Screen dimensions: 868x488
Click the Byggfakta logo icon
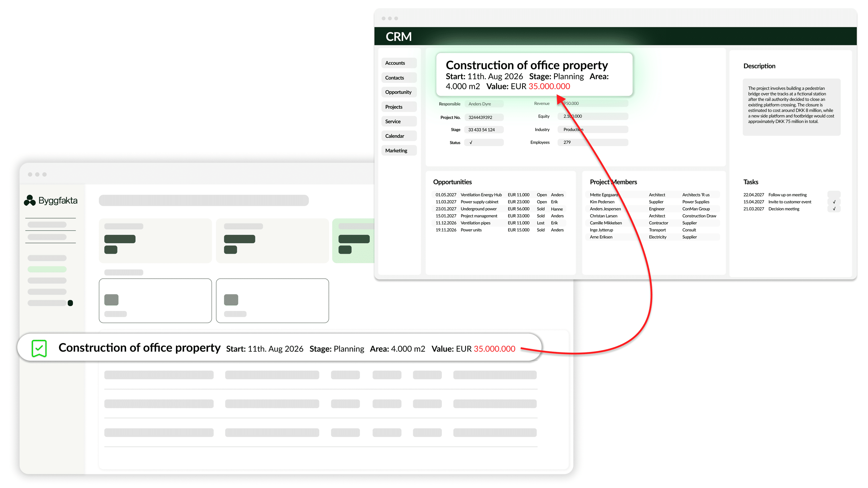coord(30,200)
